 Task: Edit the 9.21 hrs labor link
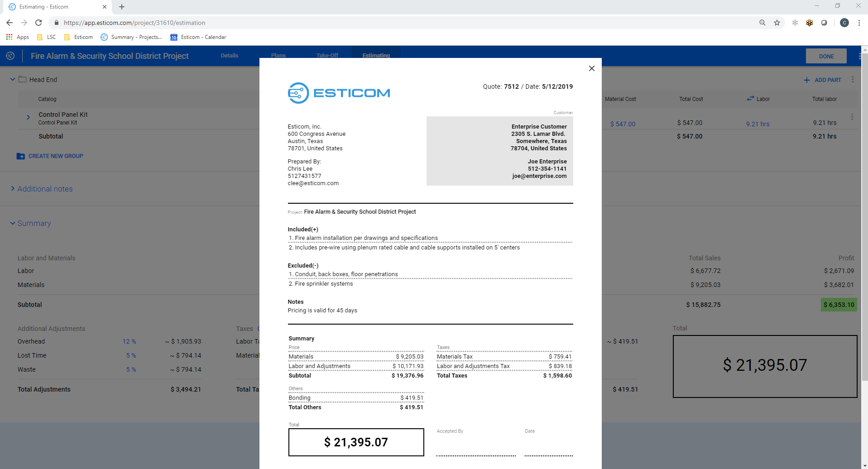click(x=758, y=124)
